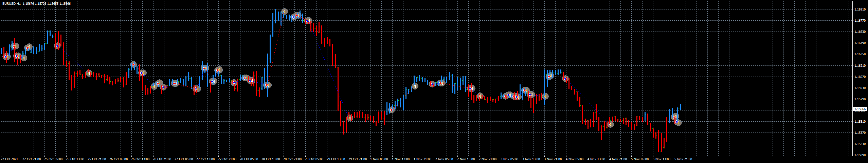868x163 pixels.
Task: Click the 25 Oct 13:00 time label
Action: [x=75, y=159]
